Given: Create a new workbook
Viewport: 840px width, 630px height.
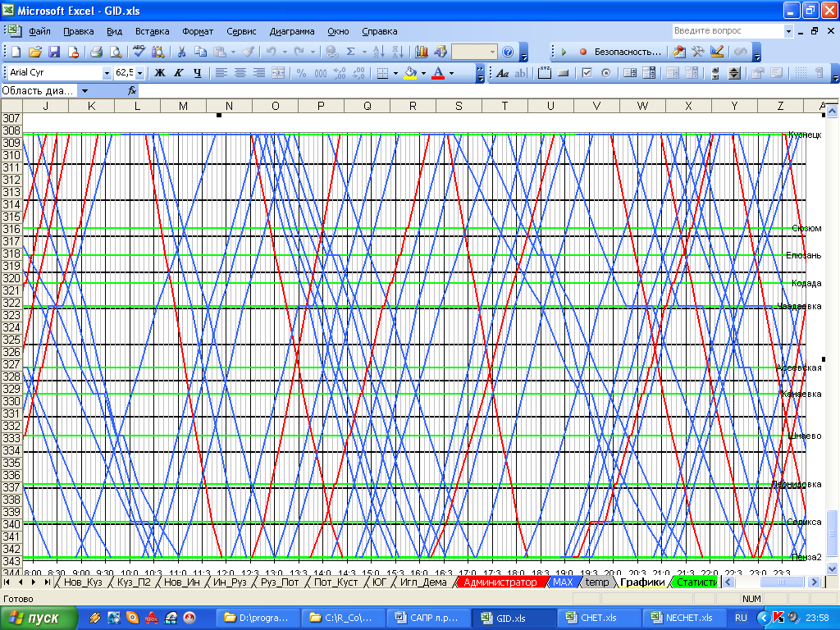Looking at the screenshot, I should coord(16,52).
